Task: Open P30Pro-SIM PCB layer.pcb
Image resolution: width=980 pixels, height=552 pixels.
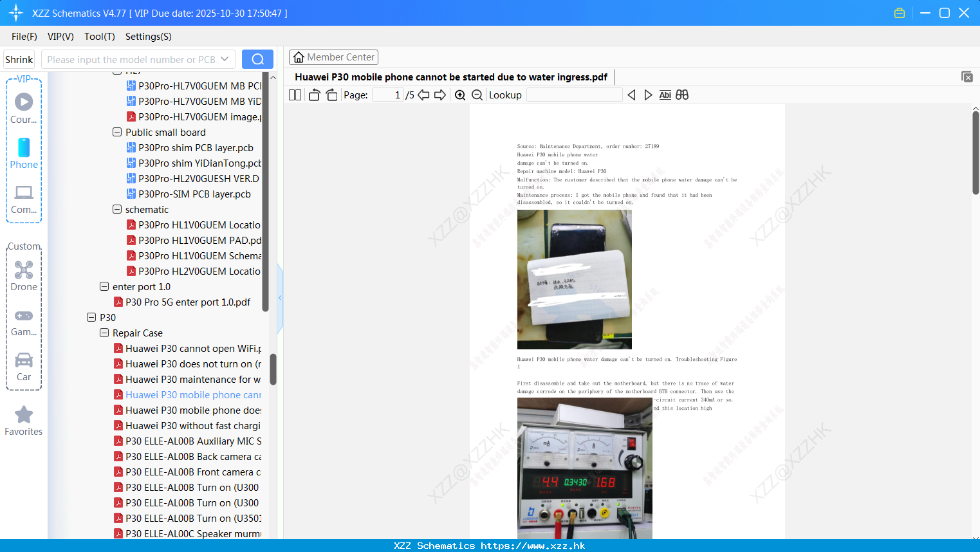Action: coord(189,194)
